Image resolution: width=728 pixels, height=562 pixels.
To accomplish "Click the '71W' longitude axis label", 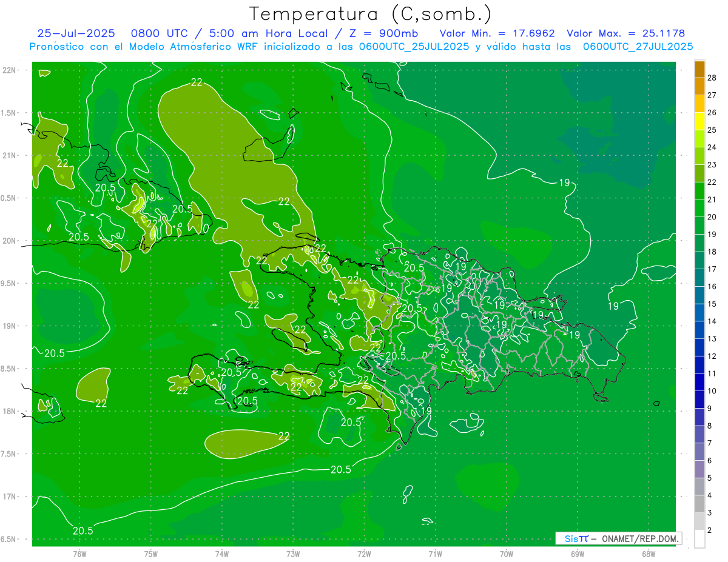I will pos(435,554).
